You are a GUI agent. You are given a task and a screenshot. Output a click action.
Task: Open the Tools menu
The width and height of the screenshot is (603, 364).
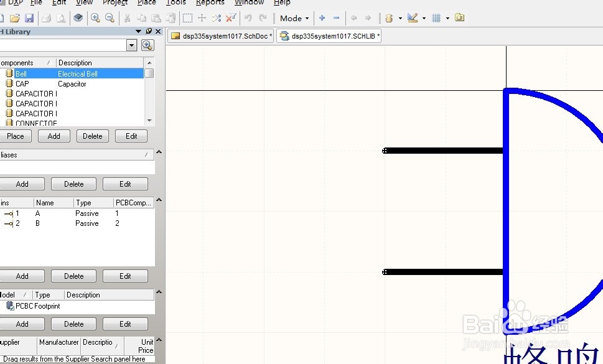[175, 2]
